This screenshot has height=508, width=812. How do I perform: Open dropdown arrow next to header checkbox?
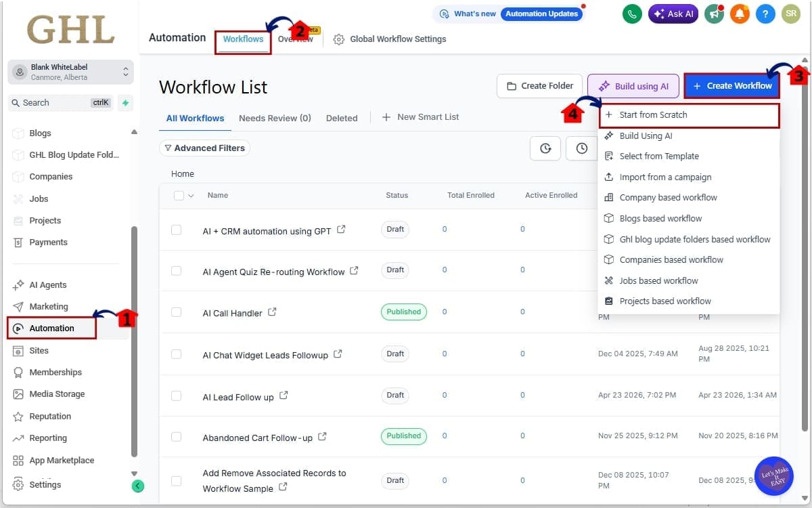click(x=191, y=196)
